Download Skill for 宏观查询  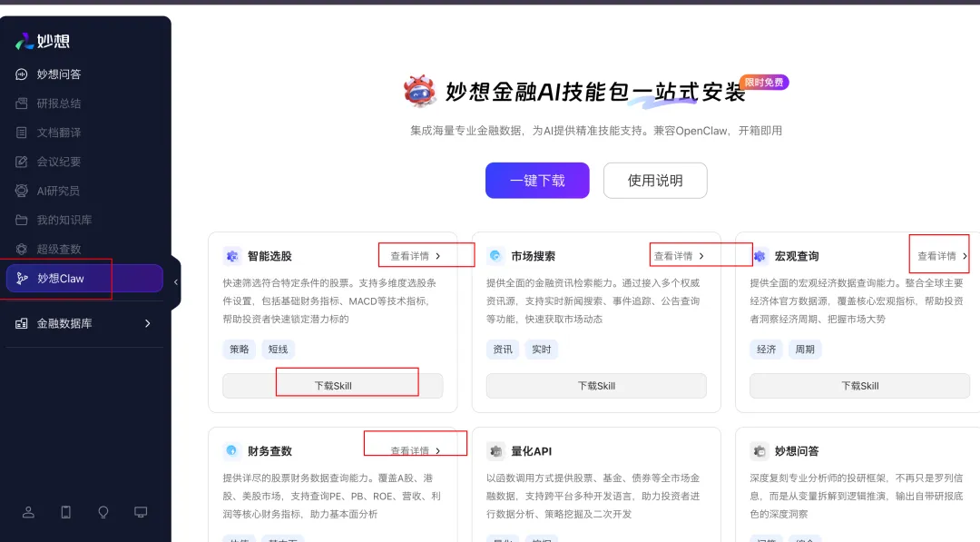[x=860, y=386]
